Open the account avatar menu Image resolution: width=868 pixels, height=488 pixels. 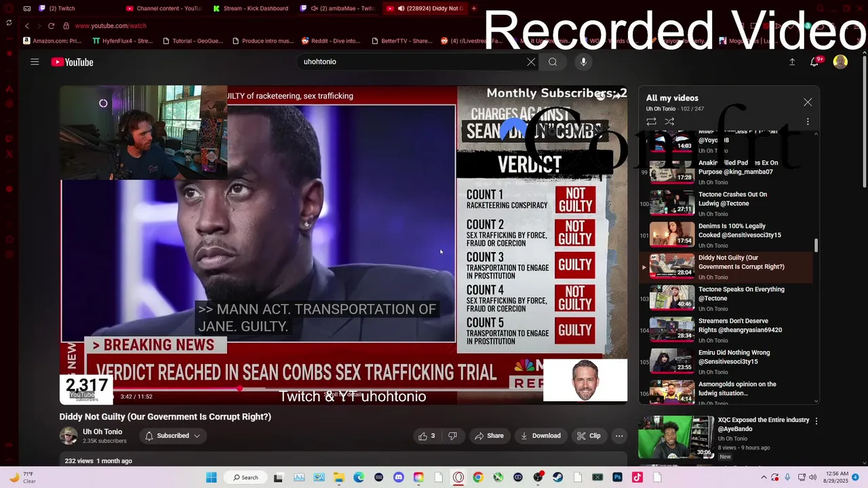pos(840,62)
